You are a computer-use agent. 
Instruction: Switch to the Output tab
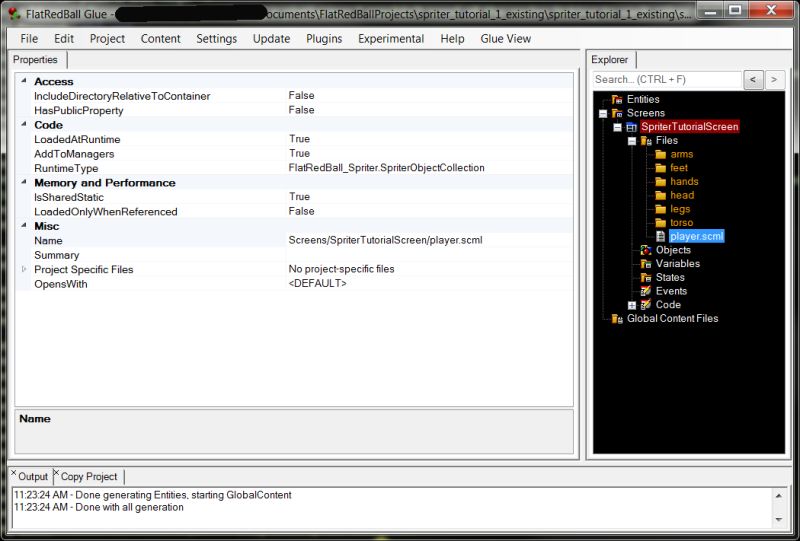(x=33, y=477)
